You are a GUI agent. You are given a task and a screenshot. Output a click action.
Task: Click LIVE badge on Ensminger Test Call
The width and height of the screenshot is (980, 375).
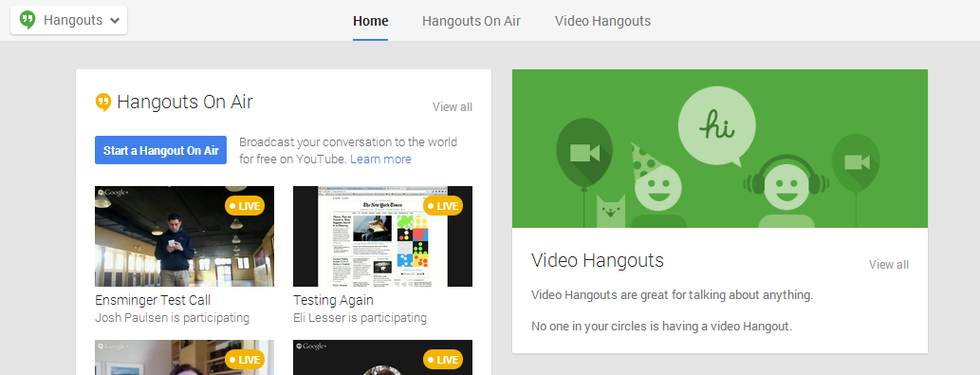tap(245, 206)
